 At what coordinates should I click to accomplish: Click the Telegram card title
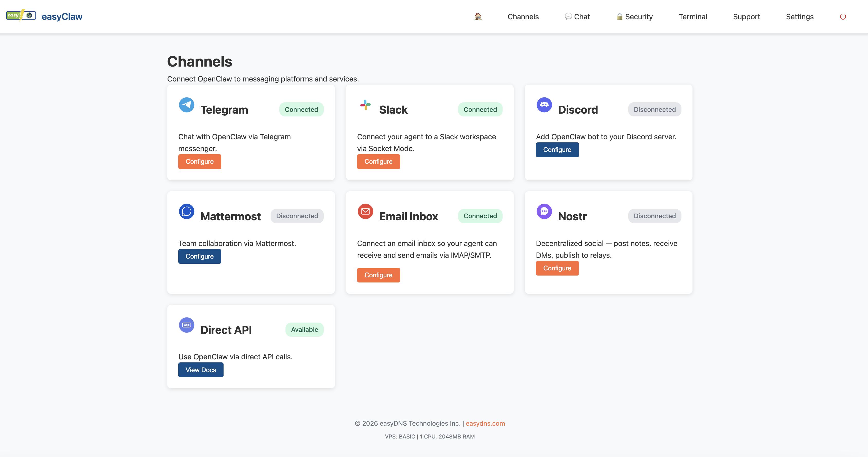224,110
